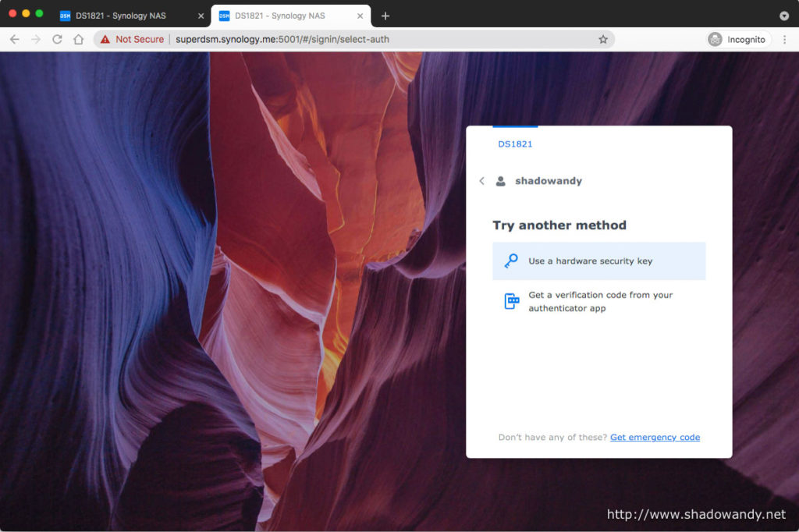Click the Incognito profile indicator
Screen dimensions: 799x532
[x=738, y=39]
